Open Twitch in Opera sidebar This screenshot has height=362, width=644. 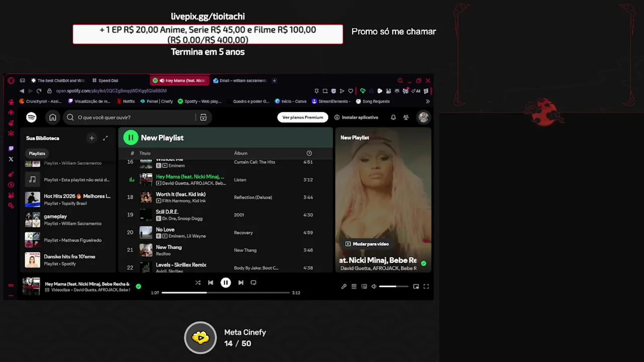(x=11, y=148)
